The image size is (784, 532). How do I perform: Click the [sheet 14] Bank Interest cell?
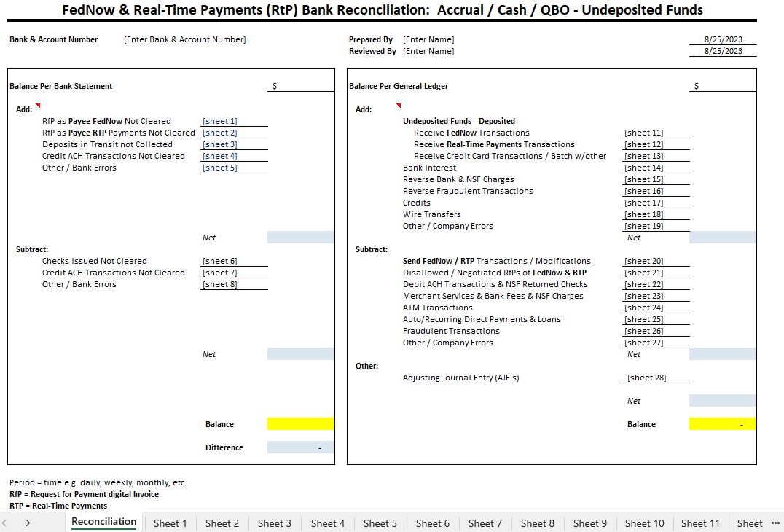coord(656,168)
